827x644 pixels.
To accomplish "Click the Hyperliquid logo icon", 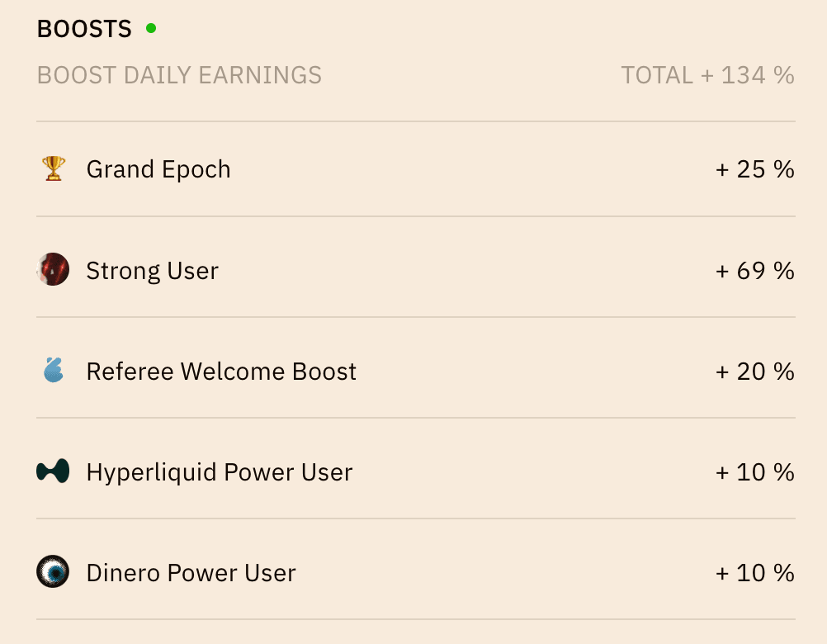I will [53, 471].
